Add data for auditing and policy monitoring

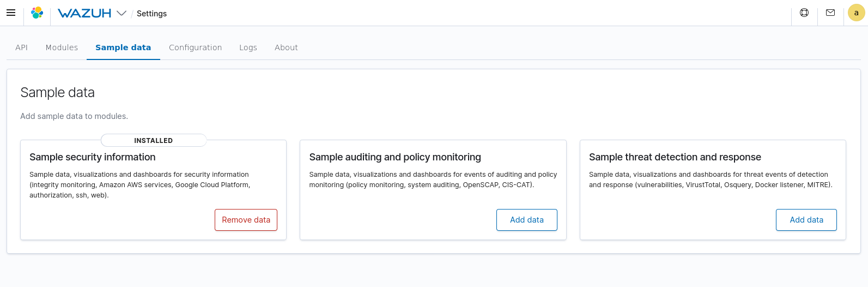526,220
